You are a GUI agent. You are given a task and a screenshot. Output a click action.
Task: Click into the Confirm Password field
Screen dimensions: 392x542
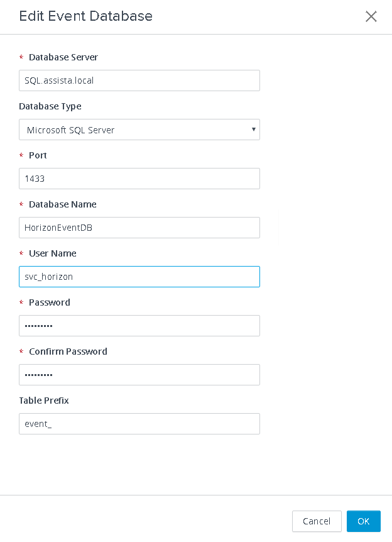point(139,375)
